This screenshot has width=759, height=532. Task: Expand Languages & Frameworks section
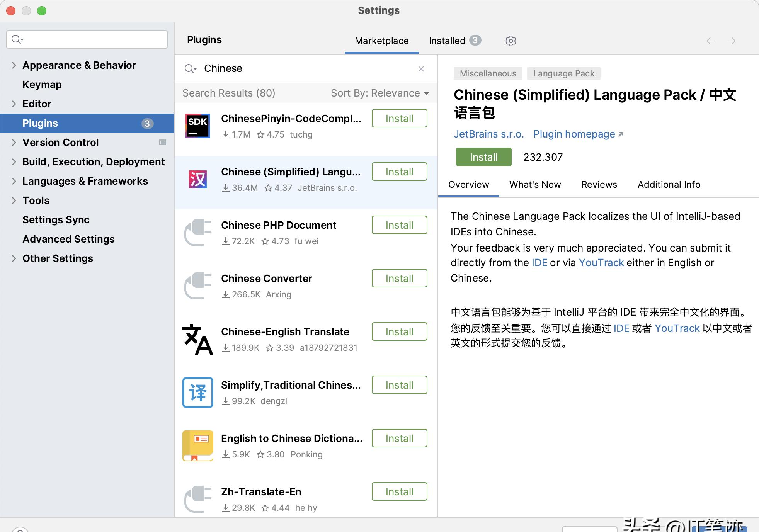(x=14, y=181)
